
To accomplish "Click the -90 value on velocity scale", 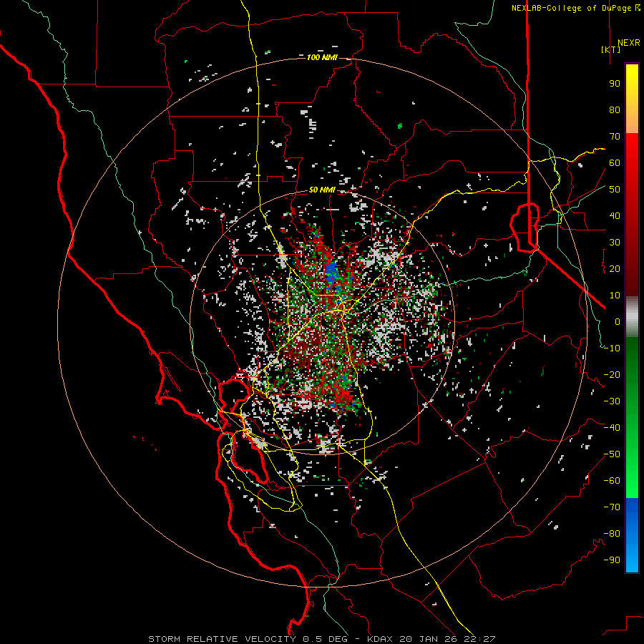I will point(612,560).
